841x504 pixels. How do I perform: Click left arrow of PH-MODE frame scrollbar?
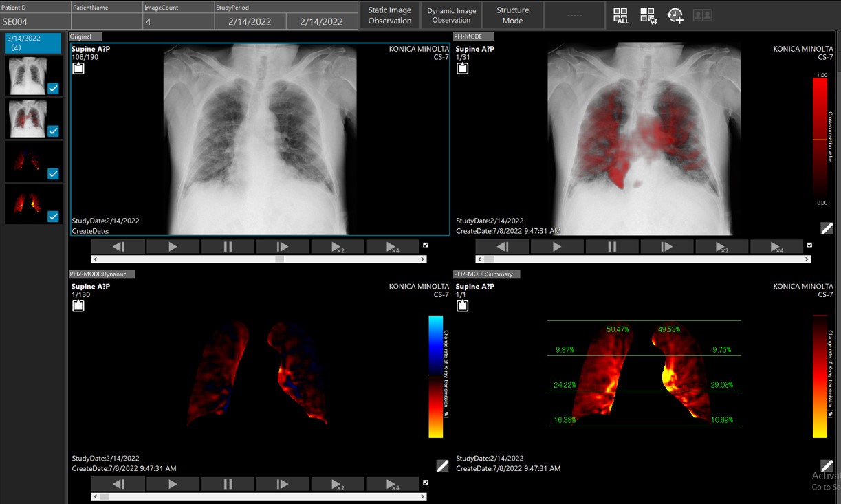479,259
